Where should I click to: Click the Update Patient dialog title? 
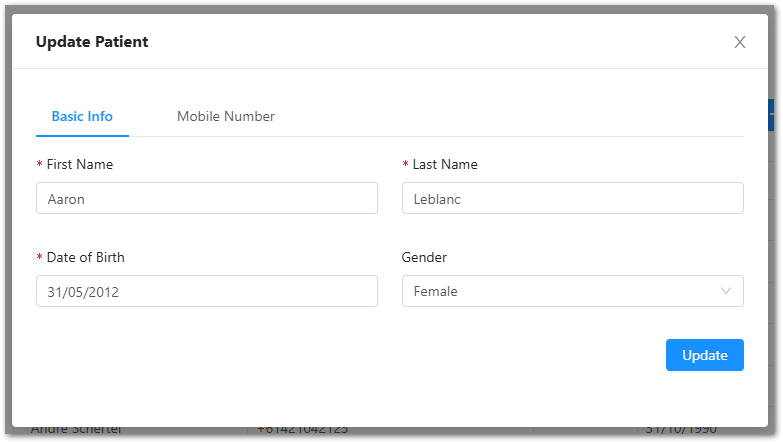tap(92, 42)
